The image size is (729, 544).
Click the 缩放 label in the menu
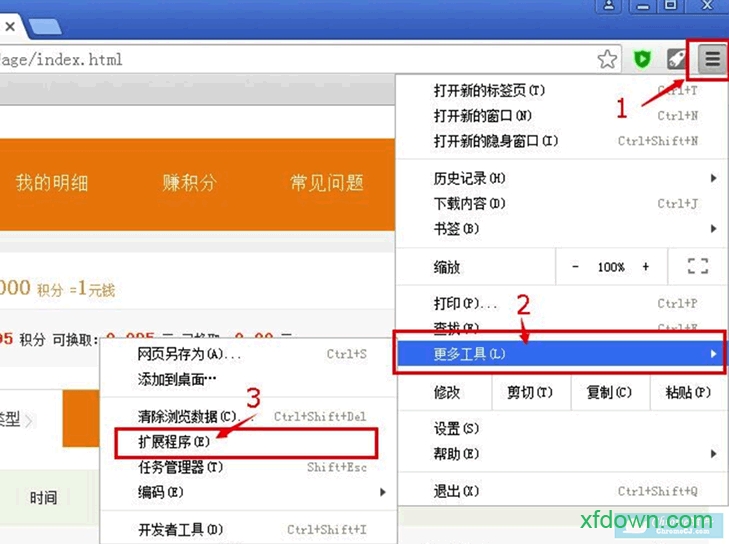(x=446, y=267)
